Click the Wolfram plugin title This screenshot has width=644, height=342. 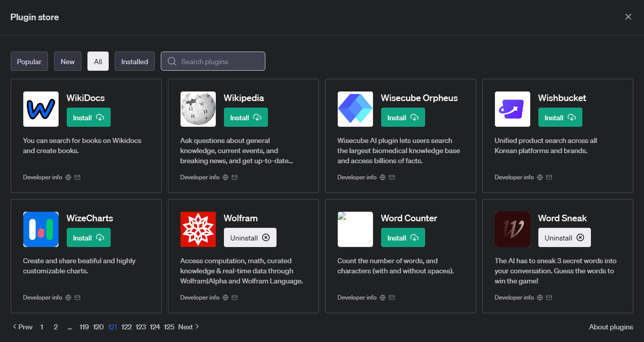click(x=241, y=218)
